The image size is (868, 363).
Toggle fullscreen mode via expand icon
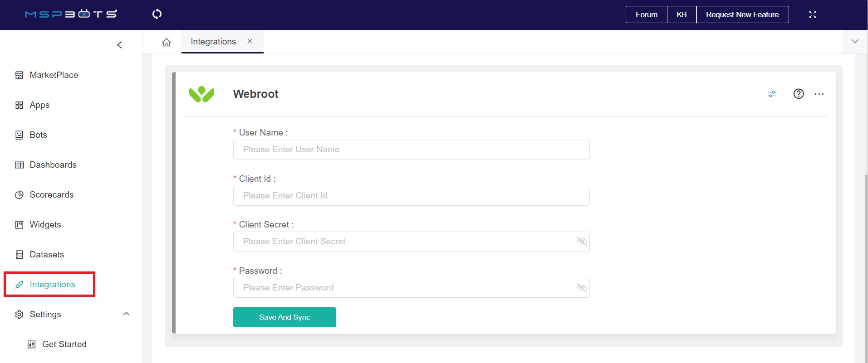point(813,14)
